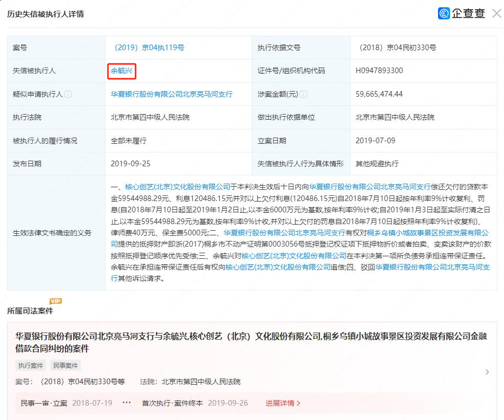504x420 pixels.
Task: Select the amount 59,665,474.44
Action: tap(379, 94)
